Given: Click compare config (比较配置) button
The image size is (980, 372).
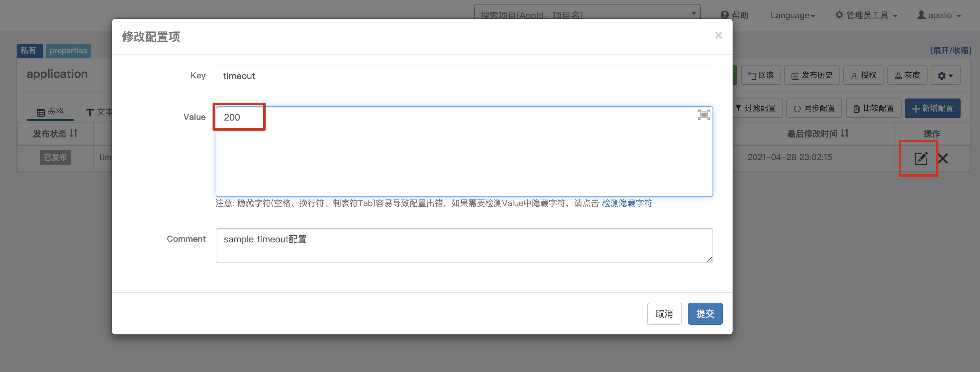Looking at the screenshot, I should pyautogui.click(x=873, y=108).
